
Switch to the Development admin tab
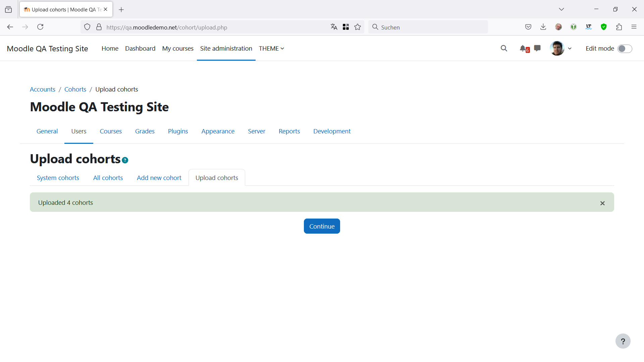click(x=332, y=131)
